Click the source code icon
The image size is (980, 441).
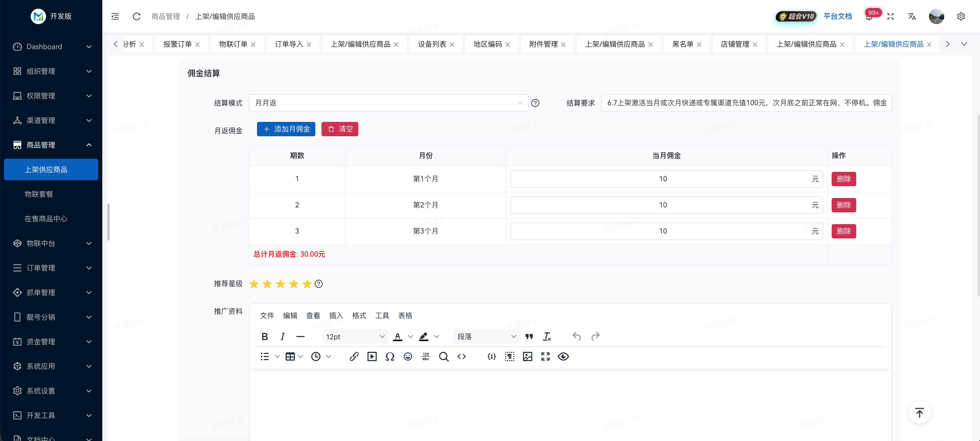(461, 356)
